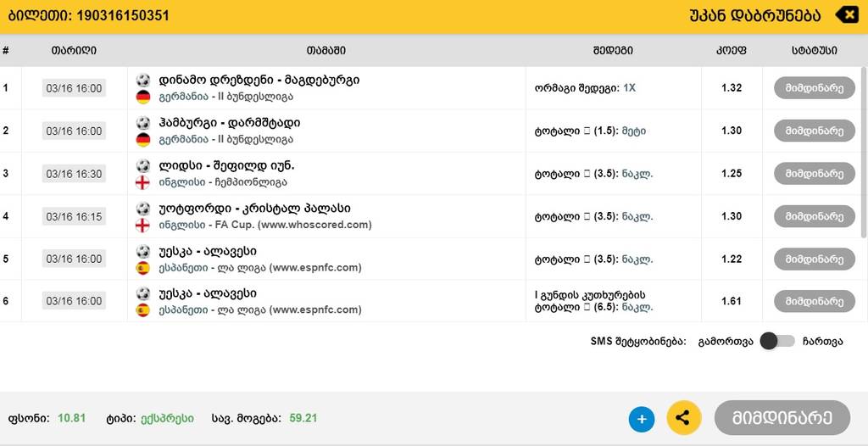Click match title დინამო დრეზდენი - მაგდებურგი
Screen dimensions: 868x446
(259, 80)
